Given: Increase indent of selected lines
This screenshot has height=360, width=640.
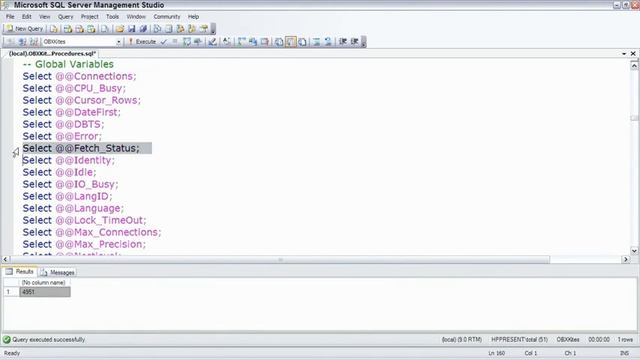Looking at the screenshot, I should 354,42.
